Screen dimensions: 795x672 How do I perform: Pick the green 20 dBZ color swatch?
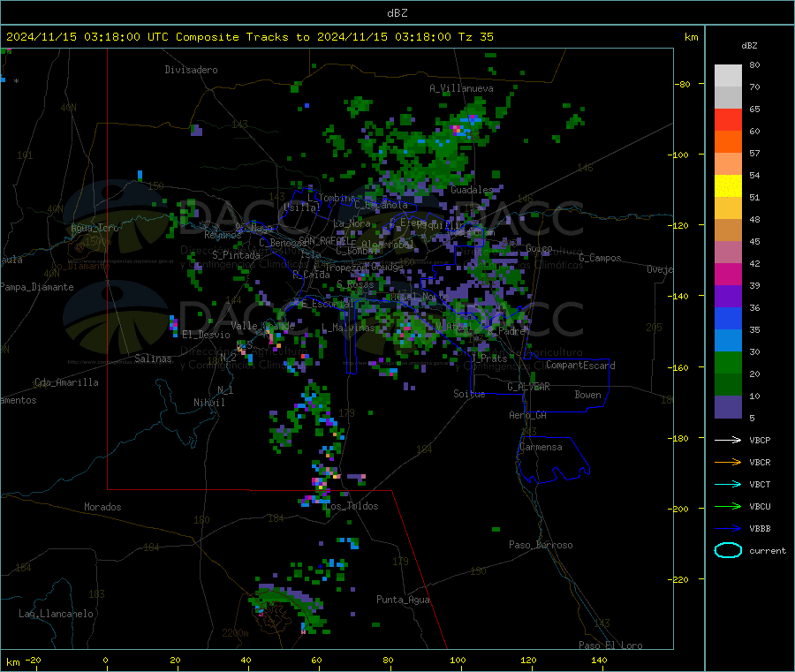point(728,362)
